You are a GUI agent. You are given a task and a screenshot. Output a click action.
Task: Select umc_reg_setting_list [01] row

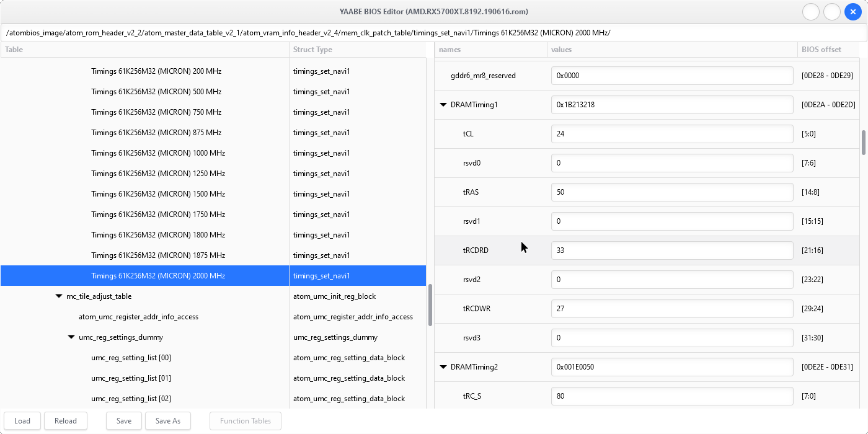coord(213,378)
